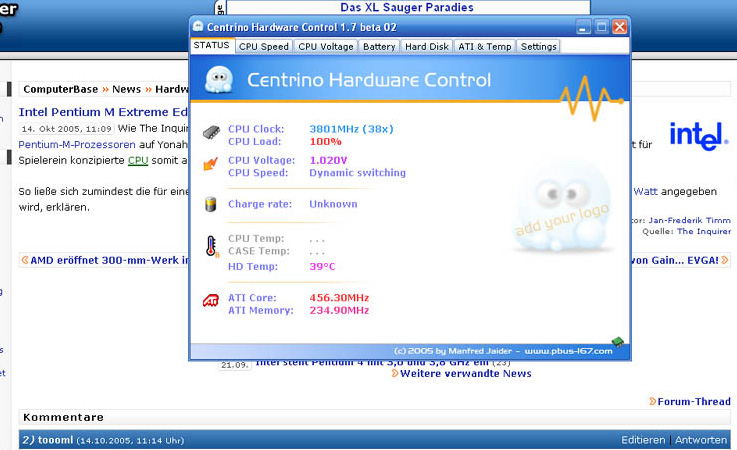Click the Kommentare section heading

[x=63, y=417]
